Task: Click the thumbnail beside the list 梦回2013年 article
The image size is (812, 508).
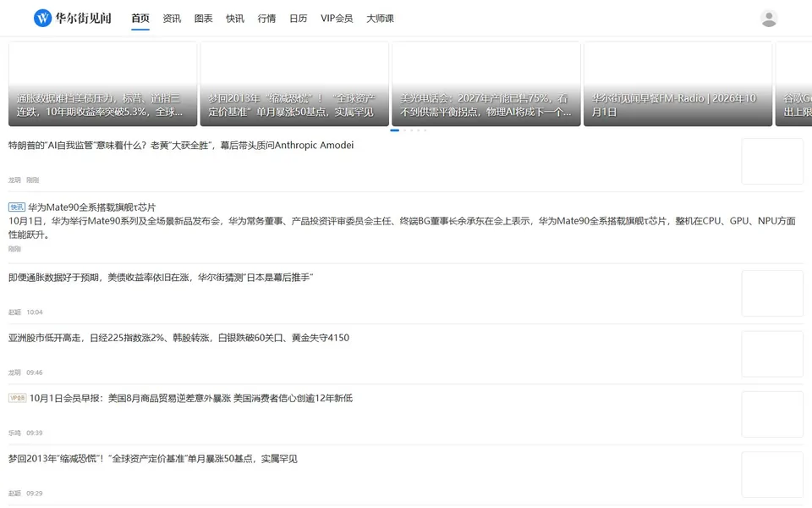Action: coord(772,475)
